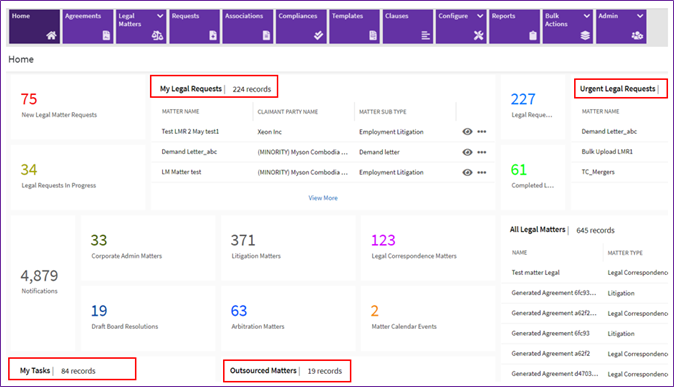Click the View More link
Image resolution: width=674 pixels, height=387 pixels.
coord(323,198)
